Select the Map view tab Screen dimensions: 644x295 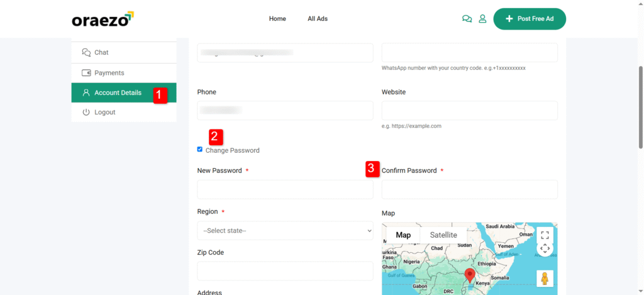click(403, 235)
